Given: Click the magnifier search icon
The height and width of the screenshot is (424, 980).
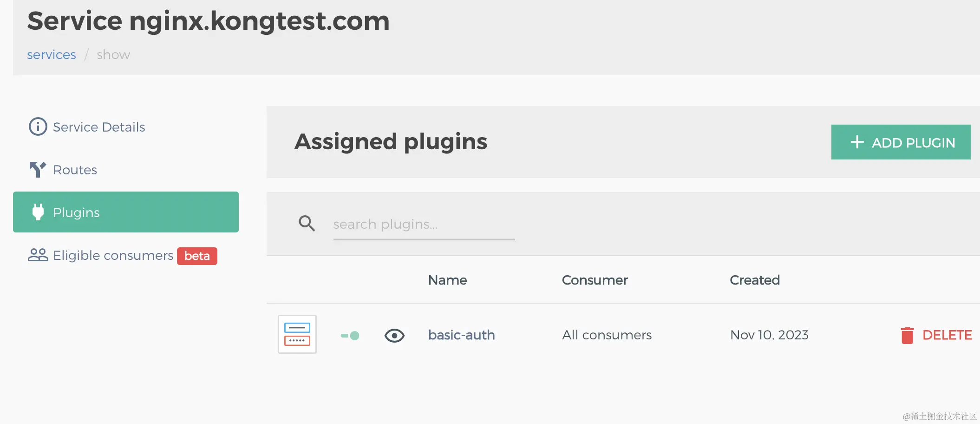Looking at the screenshot, I should point(307,224).
